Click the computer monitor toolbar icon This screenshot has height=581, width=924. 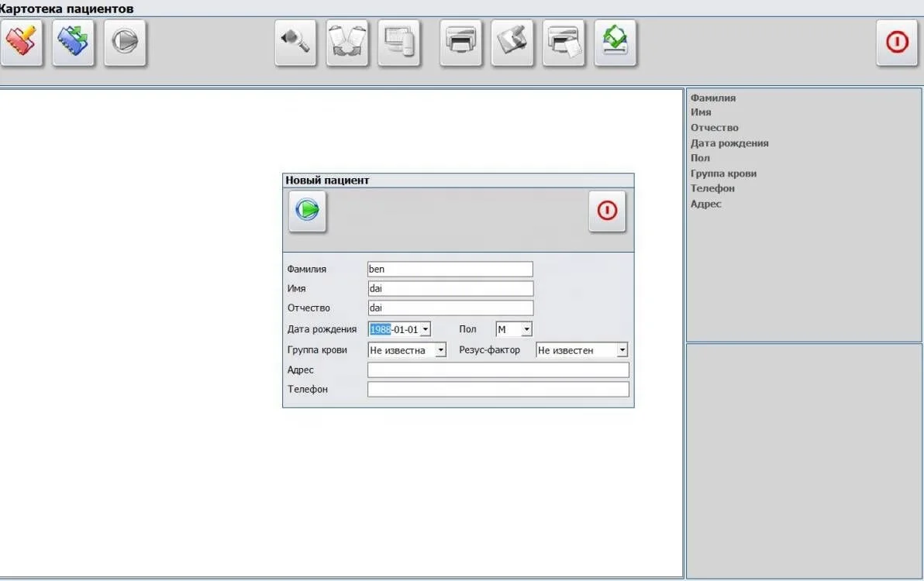399,42
